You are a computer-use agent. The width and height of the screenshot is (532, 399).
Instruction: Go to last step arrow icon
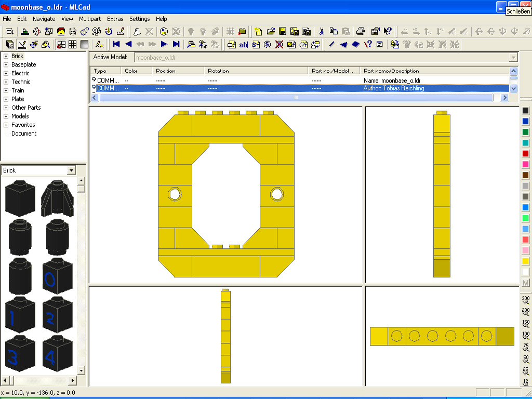coord(176,45)
